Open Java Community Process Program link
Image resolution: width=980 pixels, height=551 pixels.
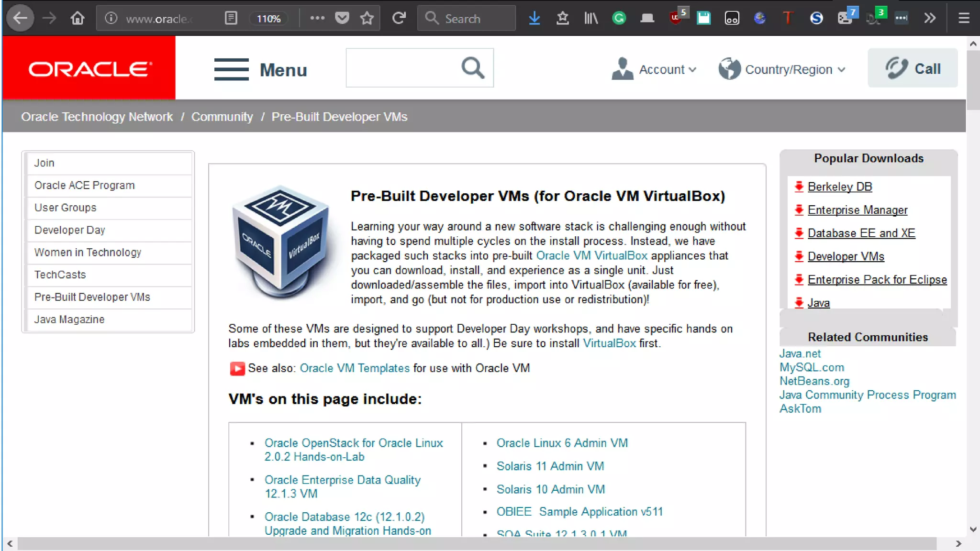pyautogui.click(x=868, y=395)
